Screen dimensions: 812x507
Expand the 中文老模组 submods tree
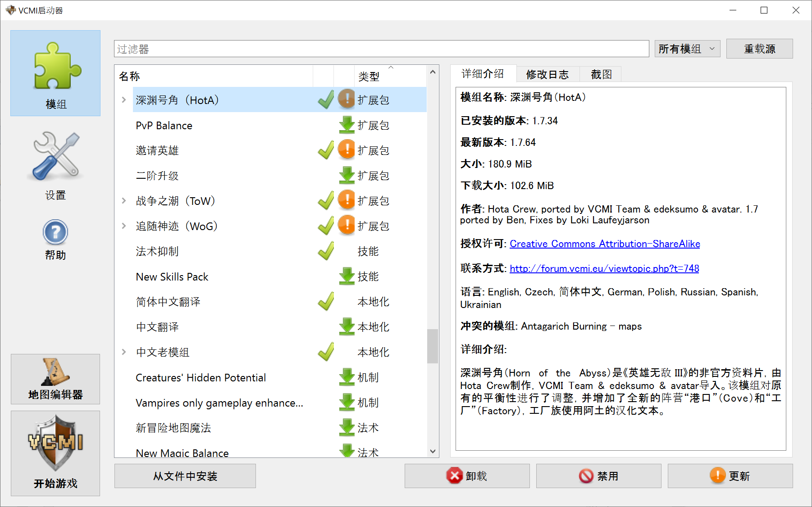pyautogui.click(x=124, y=352)
